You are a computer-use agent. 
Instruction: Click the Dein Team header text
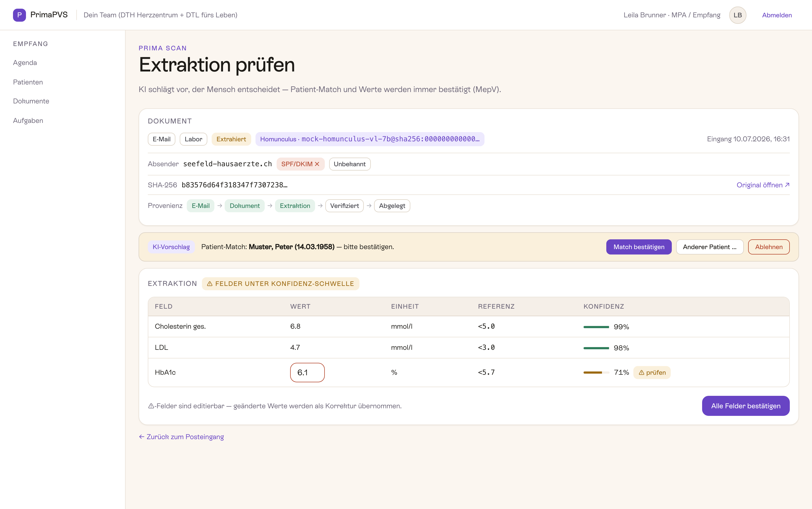(x=161, y=15)
